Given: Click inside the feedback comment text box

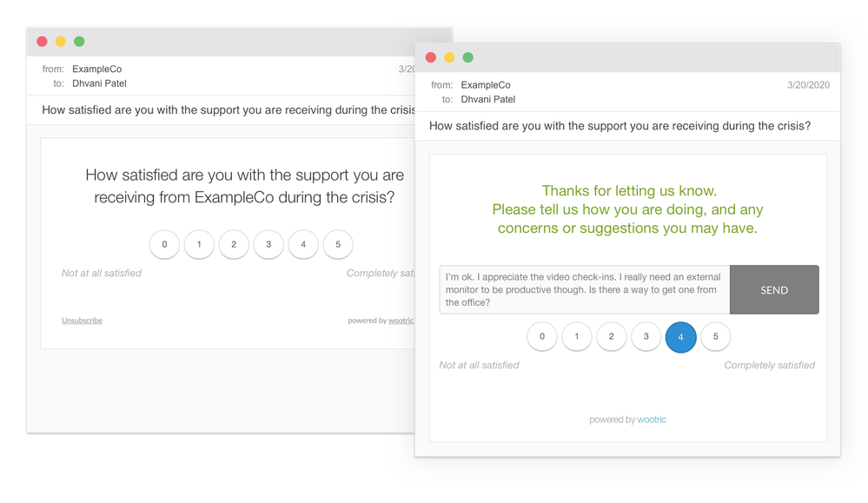Looking at the screenshot, I should pos(584,290).
